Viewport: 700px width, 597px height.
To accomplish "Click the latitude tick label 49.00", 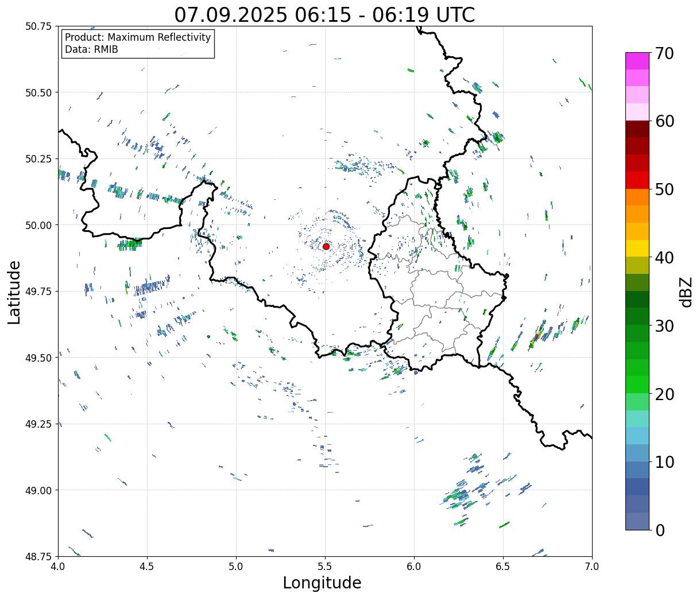I will point(38,490).
